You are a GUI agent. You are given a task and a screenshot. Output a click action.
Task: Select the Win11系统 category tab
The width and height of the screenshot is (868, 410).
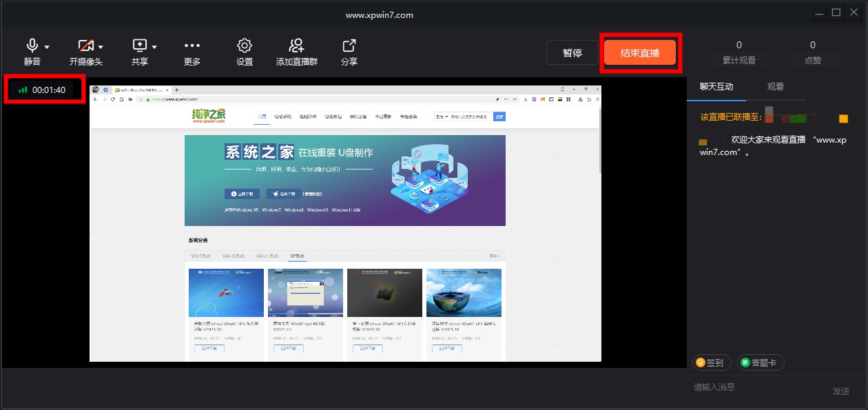267,256
